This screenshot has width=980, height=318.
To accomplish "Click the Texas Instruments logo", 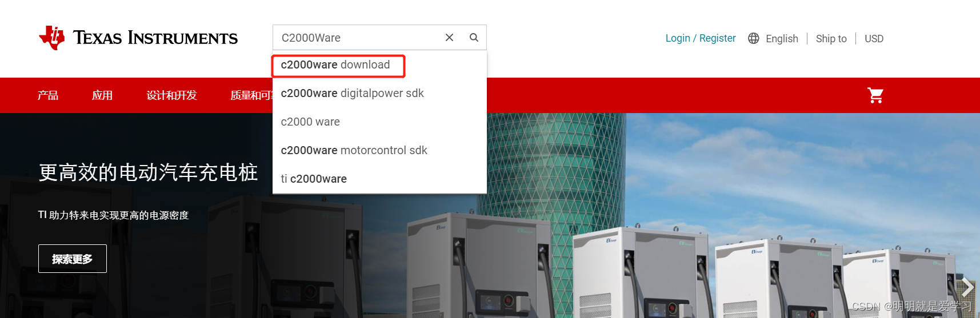I will pos(138,38).
